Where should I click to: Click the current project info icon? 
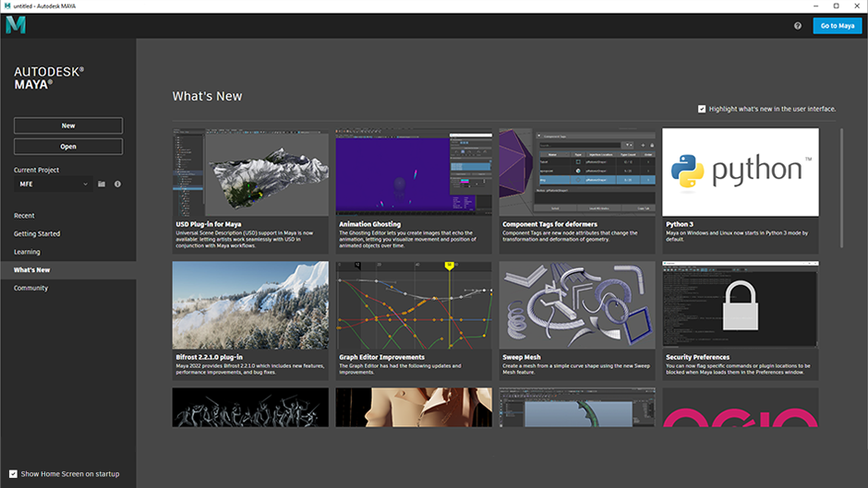(117, 184)
